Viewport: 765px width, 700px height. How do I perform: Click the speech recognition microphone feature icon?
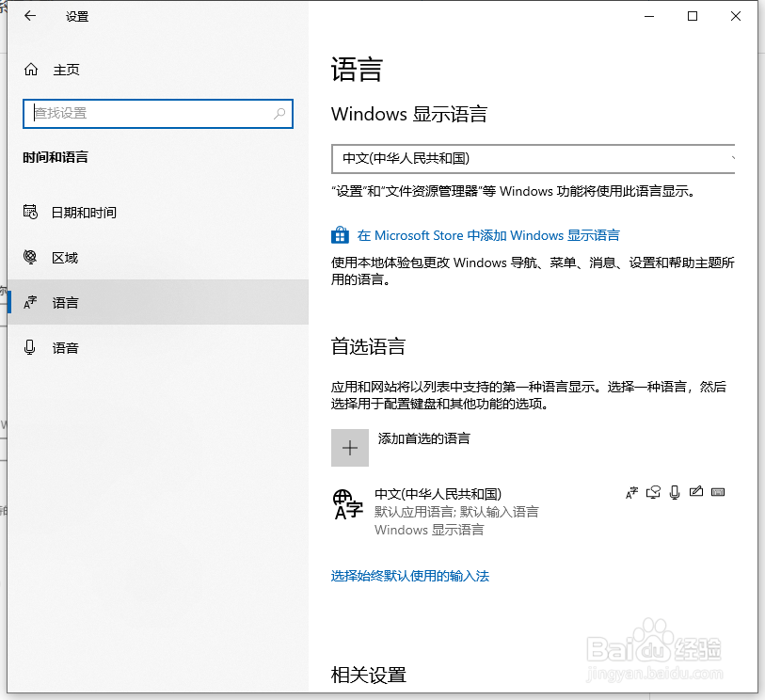[675, 493]
